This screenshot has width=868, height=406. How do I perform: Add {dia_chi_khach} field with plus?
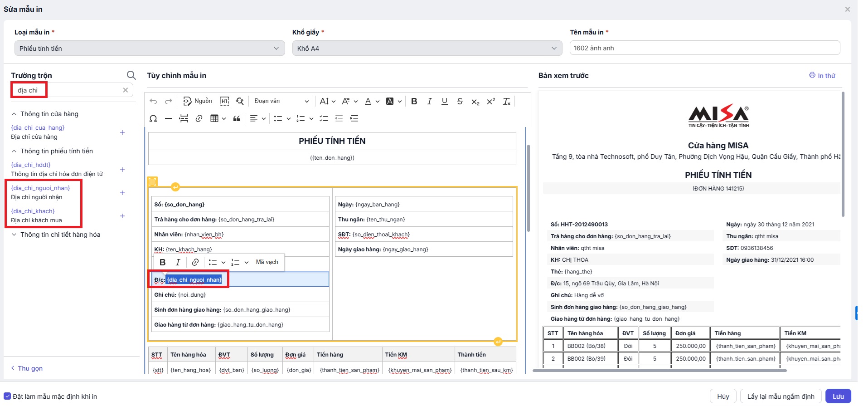pos(122,216)
